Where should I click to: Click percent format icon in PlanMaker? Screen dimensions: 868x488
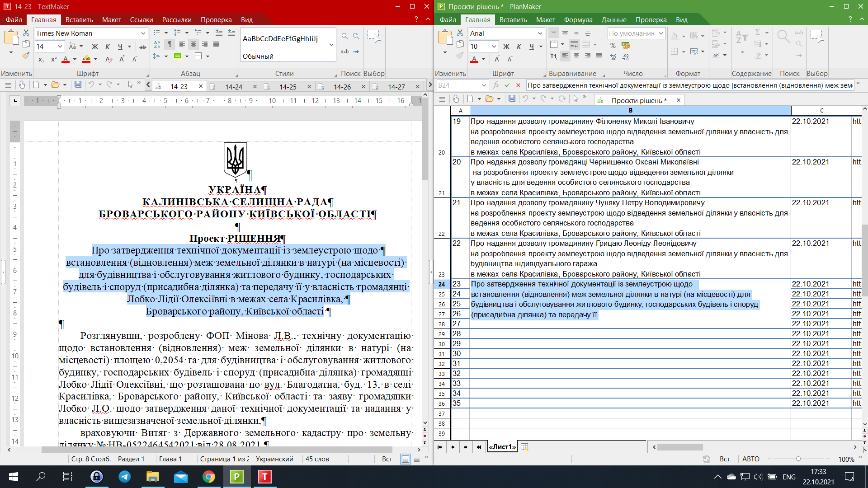pos(613,46)
